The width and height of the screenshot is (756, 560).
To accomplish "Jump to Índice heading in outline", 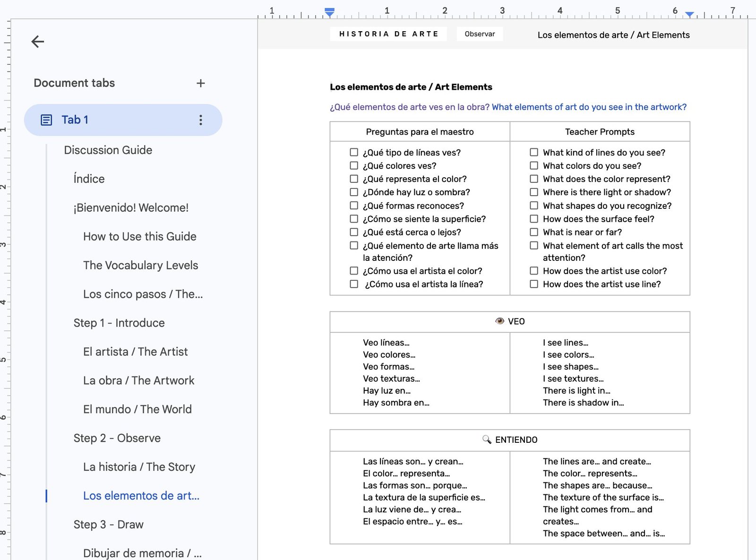I will tap(89, 179).
